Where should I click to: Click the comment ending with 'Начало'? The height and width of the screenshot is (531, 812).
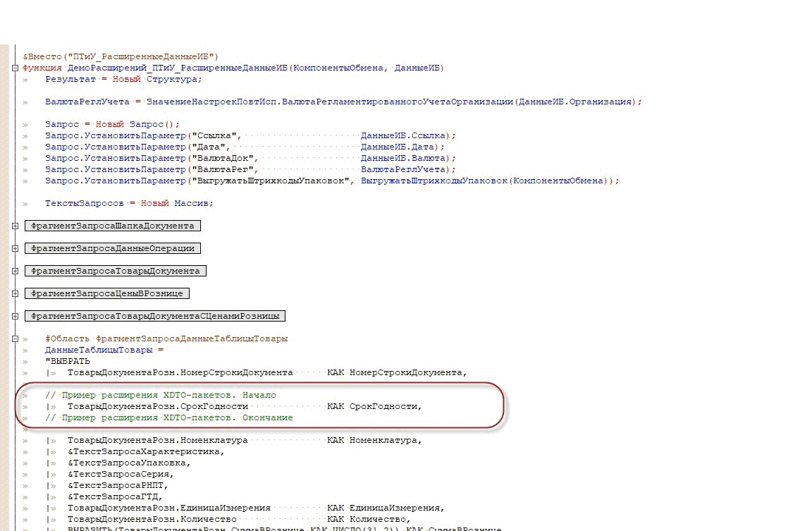tap(161, 395)
